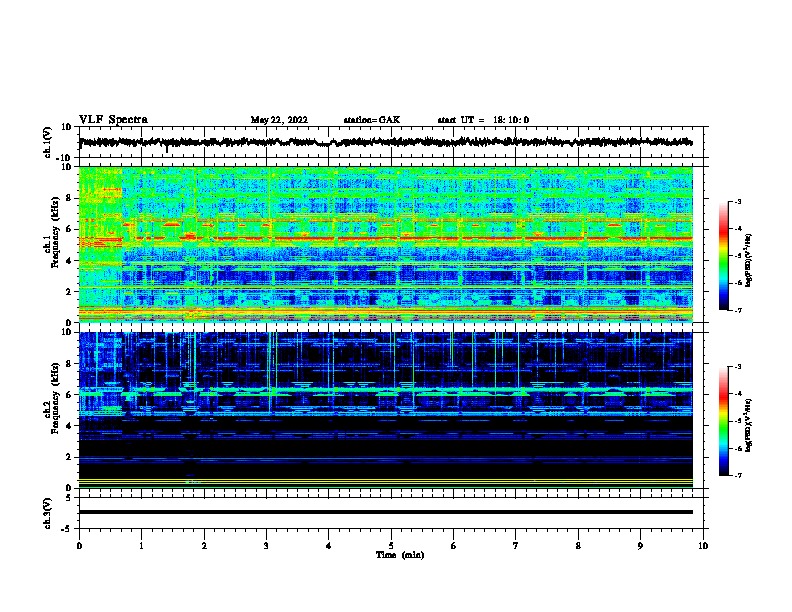Click the "start UT = 18:10:0" header text
Viewport: 792px width, 612px height.
pos(483,120)
